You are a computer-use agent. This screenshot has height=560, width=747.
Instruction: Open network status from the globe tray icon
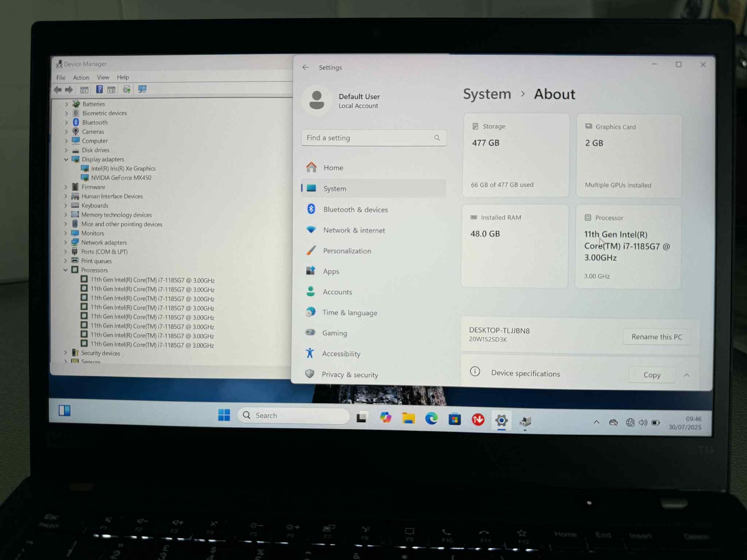point(630,422)
